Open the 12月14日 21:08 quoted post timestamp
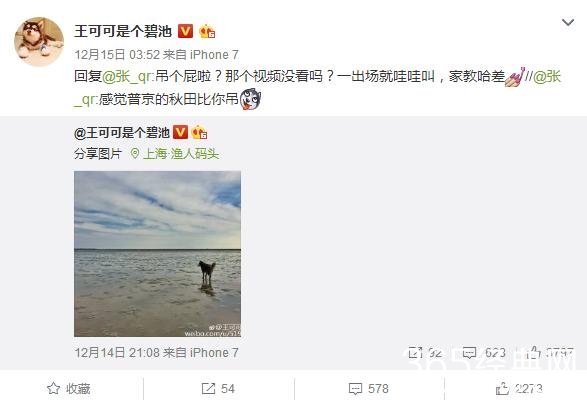This screenshot has width=587, height=402. (x=156, y=353)
